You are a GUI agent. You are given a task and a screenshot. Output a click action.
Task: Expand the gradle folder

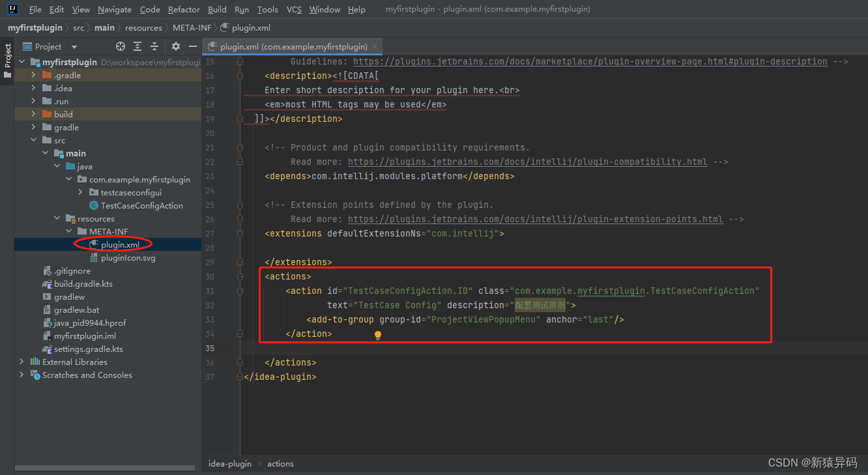(34, 127)
